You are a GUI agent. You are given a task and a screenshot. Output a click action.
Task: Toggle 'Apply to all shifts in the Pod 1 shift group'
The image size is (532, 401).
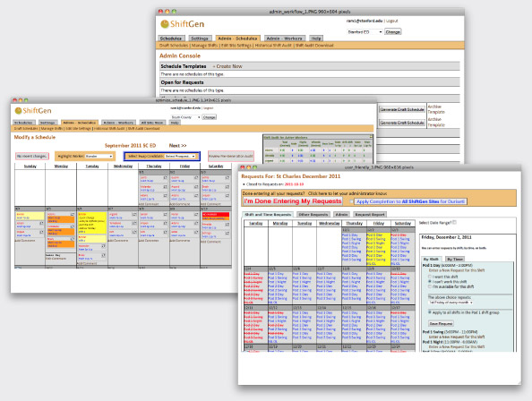coord(430,312)
